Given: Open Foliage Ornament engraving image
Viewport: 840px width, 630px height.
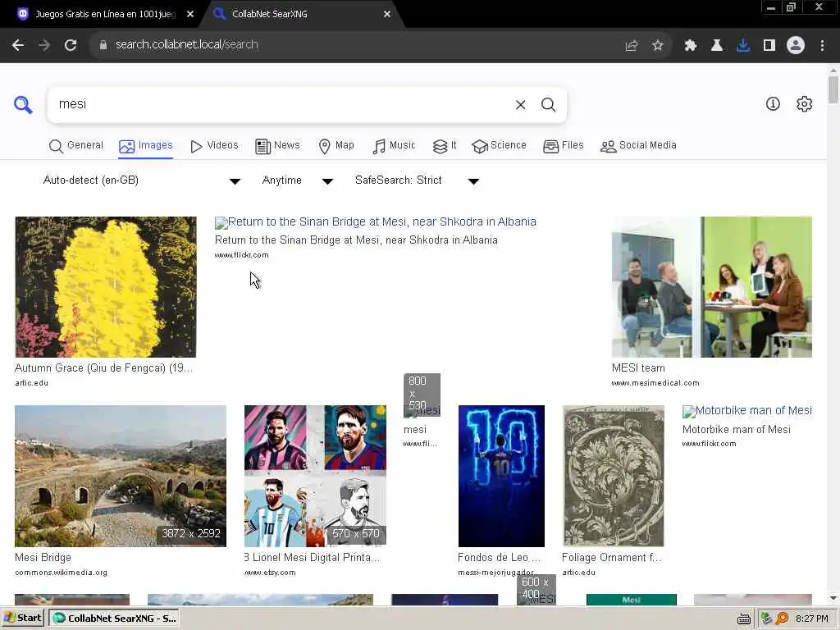Looking at the screenshot, I should click(x=614, y=477).
